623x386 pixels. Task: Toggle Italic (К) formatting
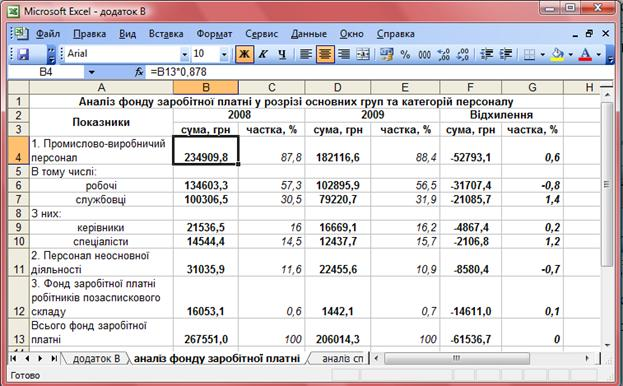tap(263, 54)
